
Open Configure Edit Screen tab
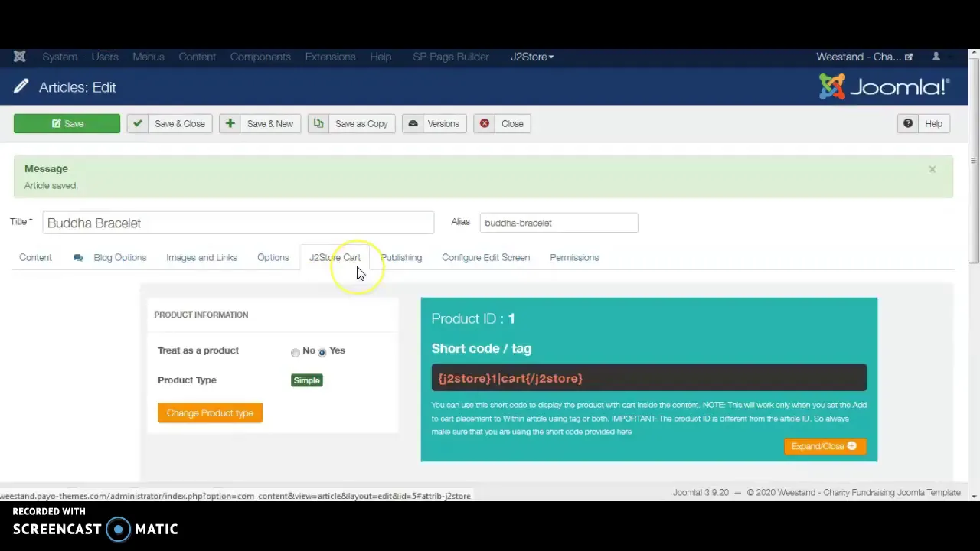pyautogui.click(x=485, y=258)
